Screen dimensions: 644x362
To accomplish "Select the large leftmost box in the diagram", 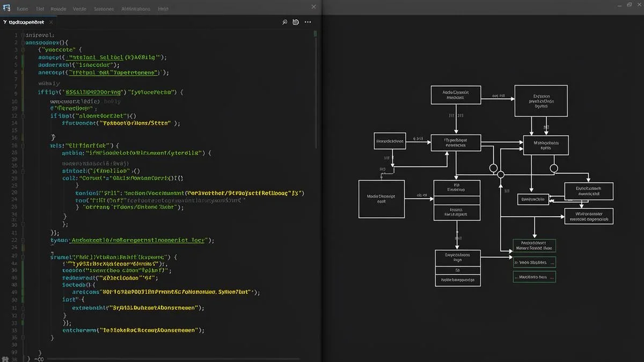I will [382, 199].
